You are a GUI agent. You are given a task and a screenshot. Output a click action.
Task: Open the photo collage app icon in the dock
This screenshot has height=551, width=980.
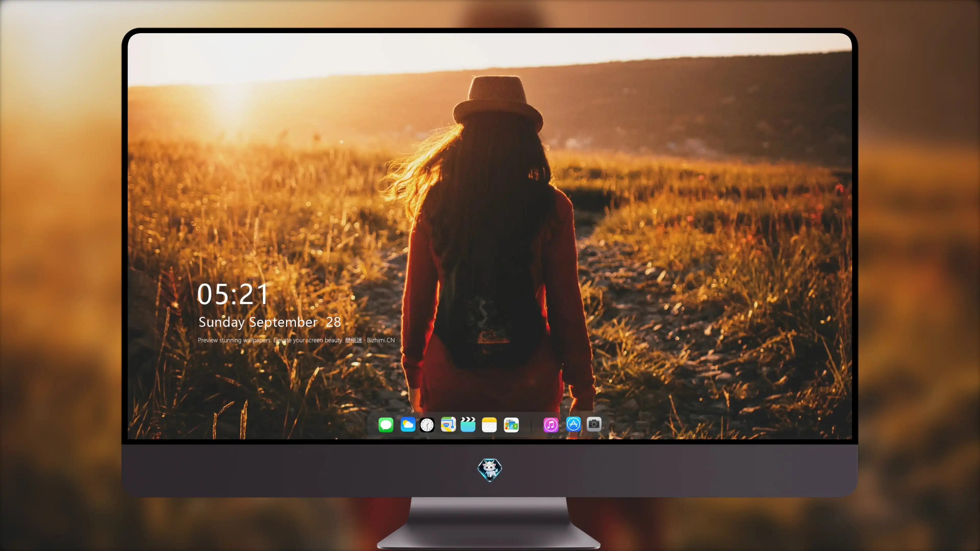(x=511, y=425)
